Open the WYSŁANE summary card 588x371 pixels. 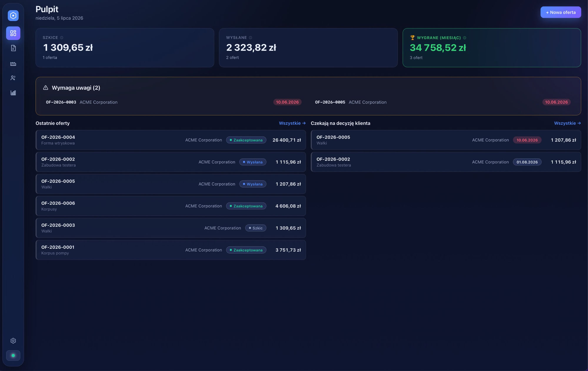point(308,48)
